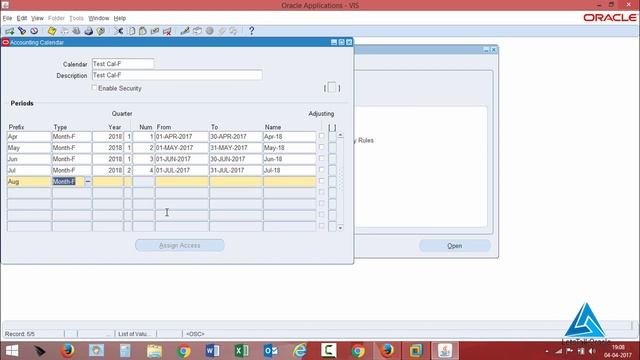
Task: Select the '01-JUL-2017' From cell
Action: 182,170
